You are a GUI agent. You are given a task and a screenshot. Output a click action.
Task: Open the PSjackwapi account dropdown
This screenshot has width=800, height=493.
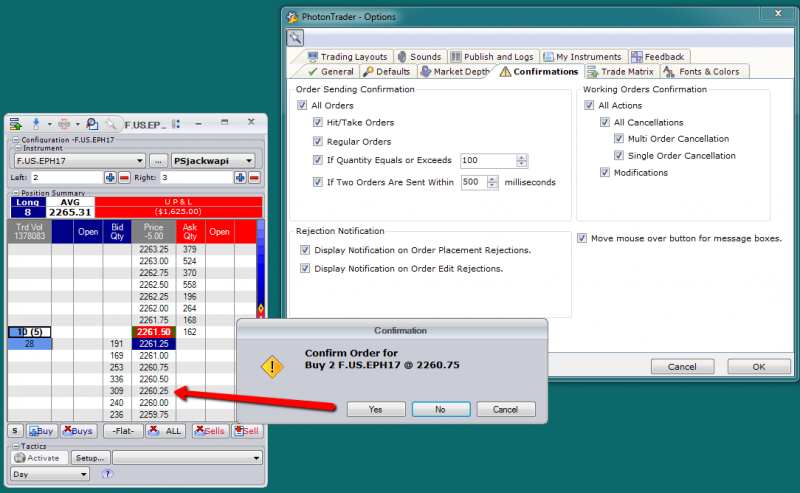[x=213, y=161]
